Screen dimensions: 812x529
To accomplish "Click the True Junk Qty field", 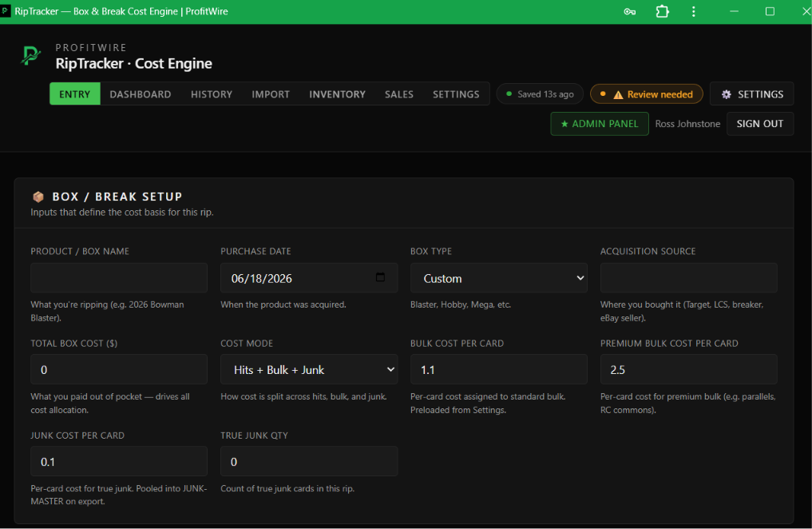I will (x=309, y=461).
